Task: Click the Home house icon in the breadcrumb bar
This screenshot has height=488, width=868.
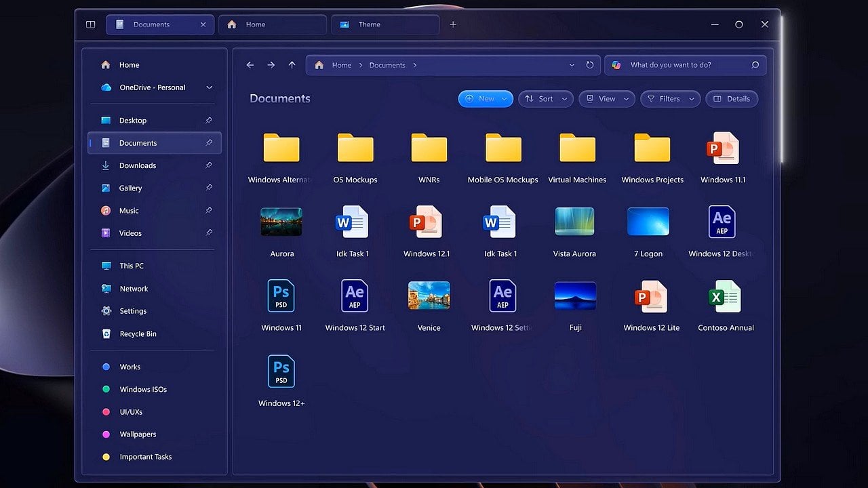Action: pos(318,64)
